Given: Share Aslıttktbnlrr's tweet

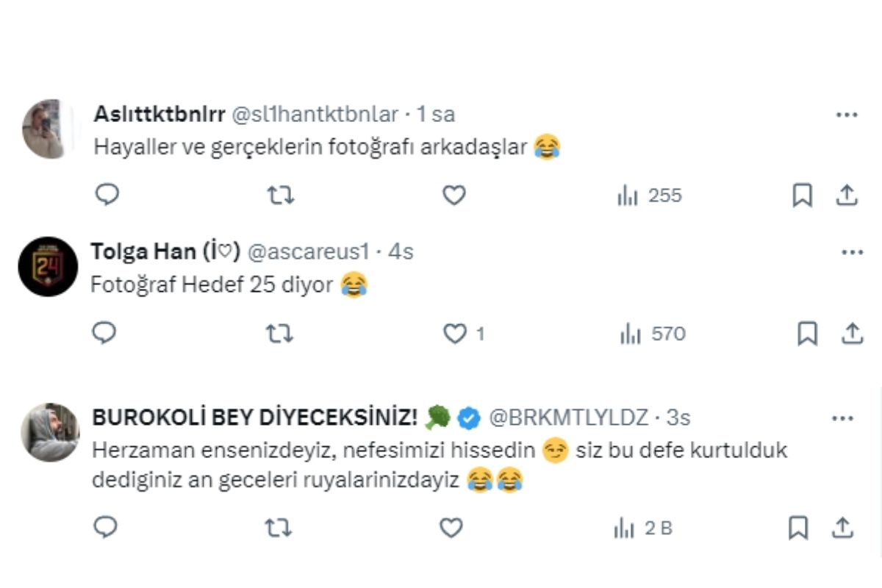Looking at the screenshot, I should tap(846, 196).
